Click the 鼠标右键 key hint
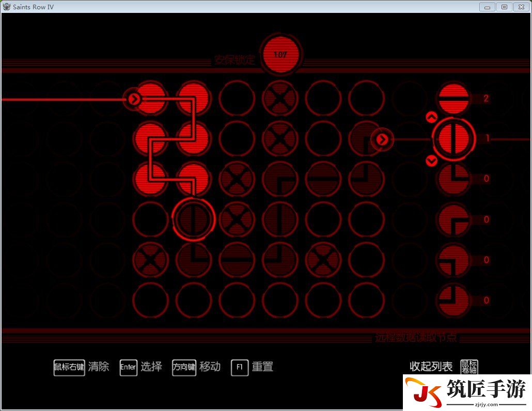Image resolution: width=532 pixels, height=411 pixels. point(69,368)
